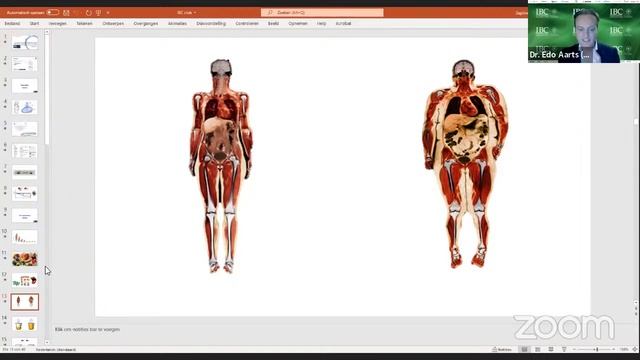Select slide 1 thumbnail
The width and height of the screenshot is (640, 360).
coord(25,42)
